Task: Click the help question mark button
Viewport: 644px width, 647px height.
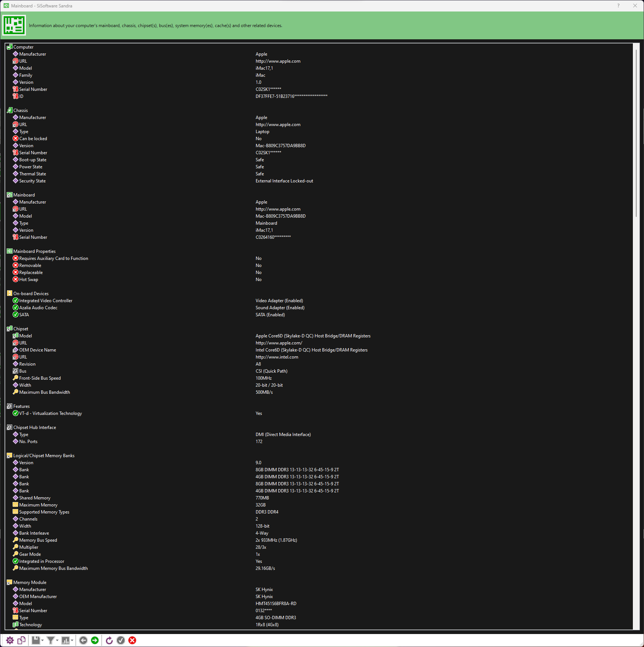Action: [x=618, y=6]
